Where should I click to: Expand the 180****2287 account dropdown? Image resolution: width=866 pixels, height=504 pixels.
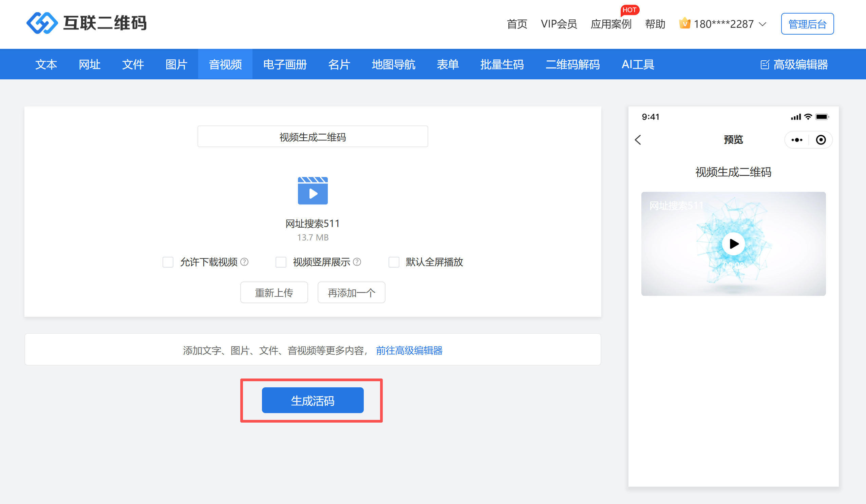click(x=762, y=24)
